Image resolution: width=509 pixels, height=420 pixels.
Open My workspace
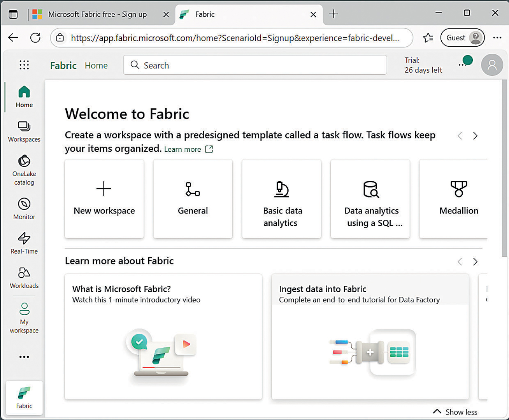click(24, 318)
